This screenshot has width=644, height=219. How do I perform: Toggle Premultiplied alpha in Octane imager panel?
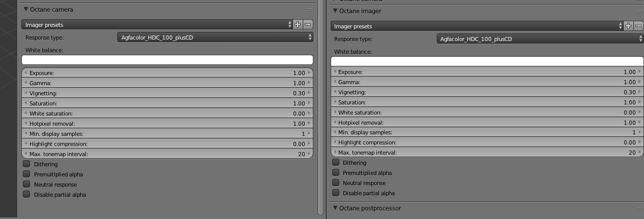click(336, 173)
